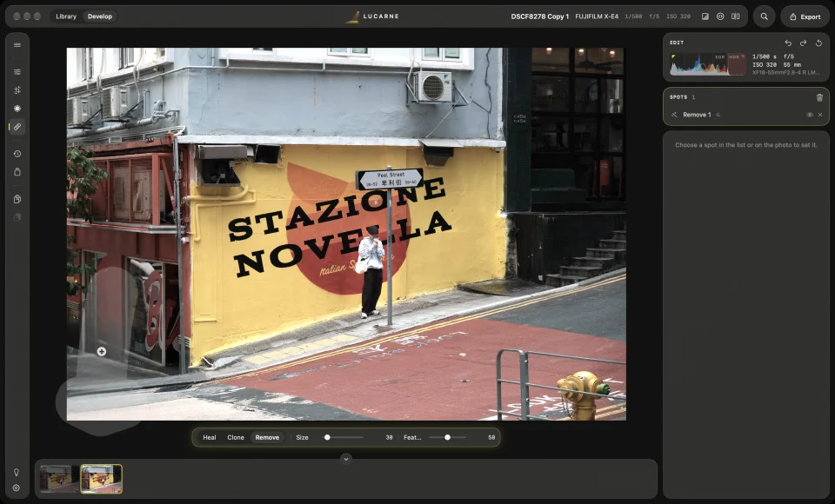This screenshot has width=835, height=504.
Task: Select Heal mode
Action: [210, 437]
